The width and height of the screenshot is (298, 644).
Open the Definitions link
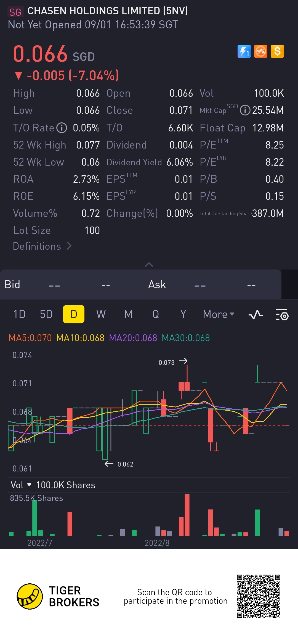[42, 246]
